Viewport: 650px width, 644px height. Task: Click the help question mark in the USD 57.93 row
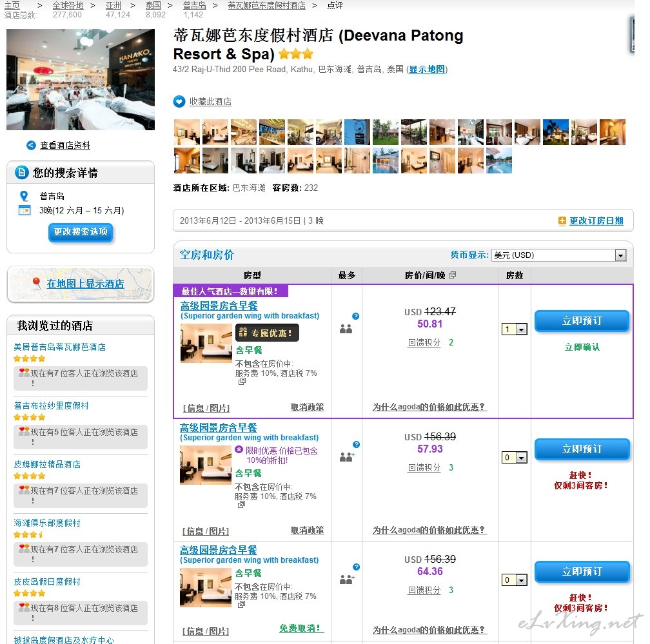point(356,445)
